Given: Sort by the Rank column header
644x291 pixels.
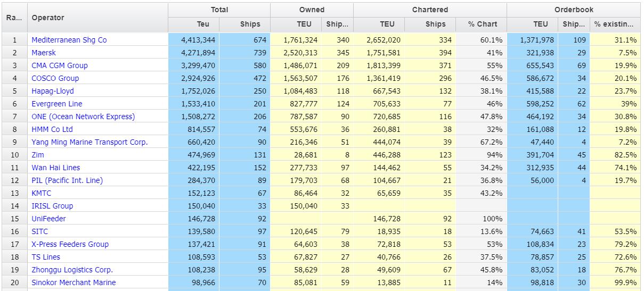Looking at the screenshot, I should (14, 18).
